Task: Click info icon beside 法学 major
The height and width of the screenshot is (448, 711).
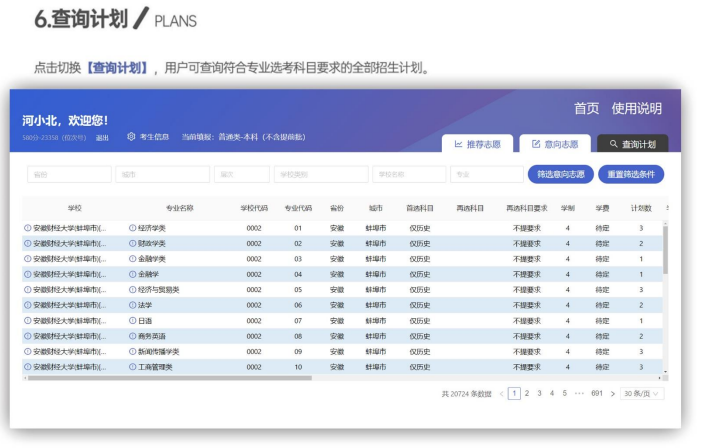Action: [133, 305]
